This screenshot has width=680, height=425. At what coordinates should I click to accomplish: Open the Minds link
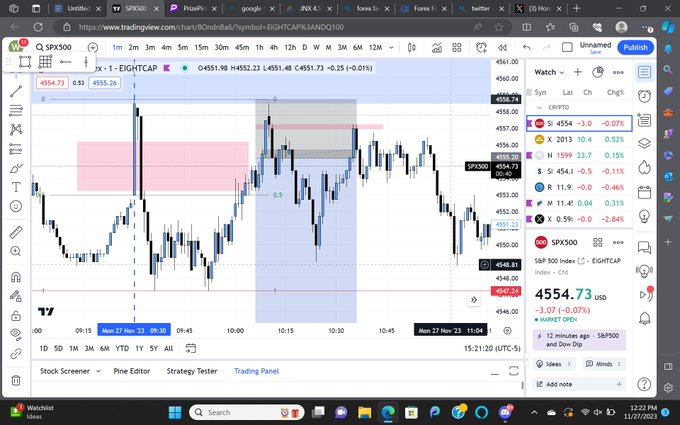(604, 364)
